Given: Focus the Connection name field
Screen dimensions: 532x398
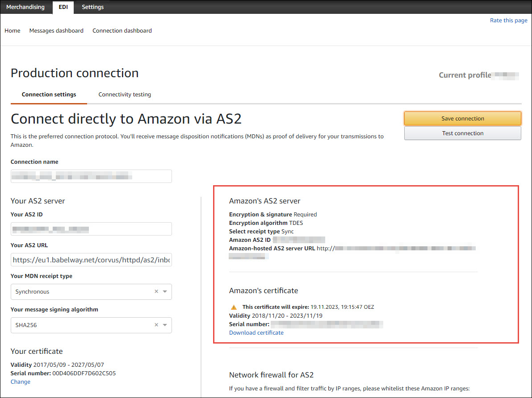Looking at the screenshot, I should click(x=91, y=176).
